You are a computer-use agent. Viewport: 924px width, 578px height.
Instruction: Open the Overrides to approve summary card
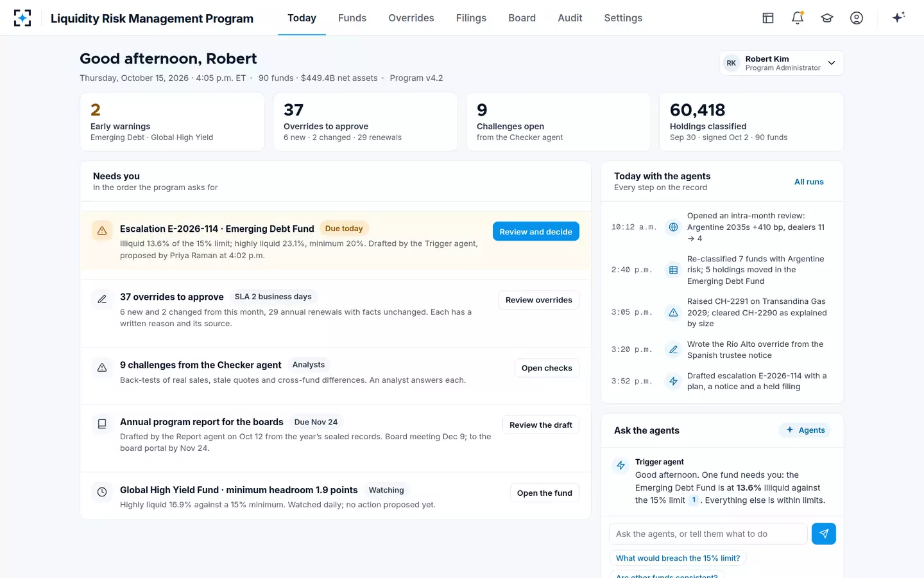[365, 122]
